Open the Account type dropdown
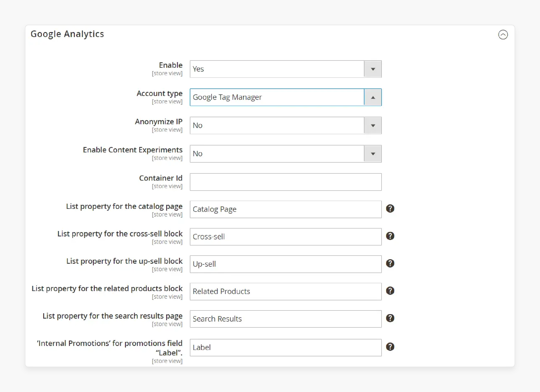The height and width of the screenshot is (392, 540). coord(285,97)
